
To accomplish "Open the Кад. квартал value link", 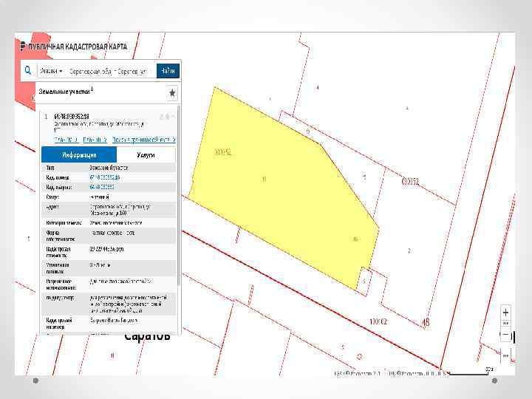I will 101,187.
